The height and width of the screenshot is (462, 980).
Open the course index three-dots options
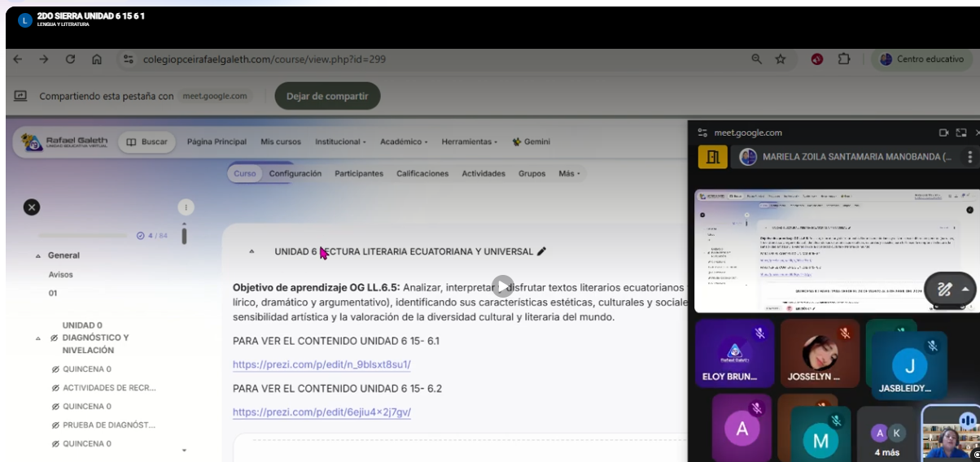click(x=186, y=207)
